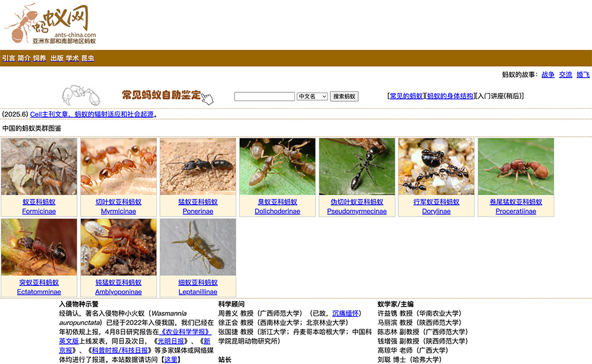The image size is (592, 364).
Task: Open the Formicinae 蚁亚科蚂蚁 thumbnail photo
Action: click(x=38, y=166)
